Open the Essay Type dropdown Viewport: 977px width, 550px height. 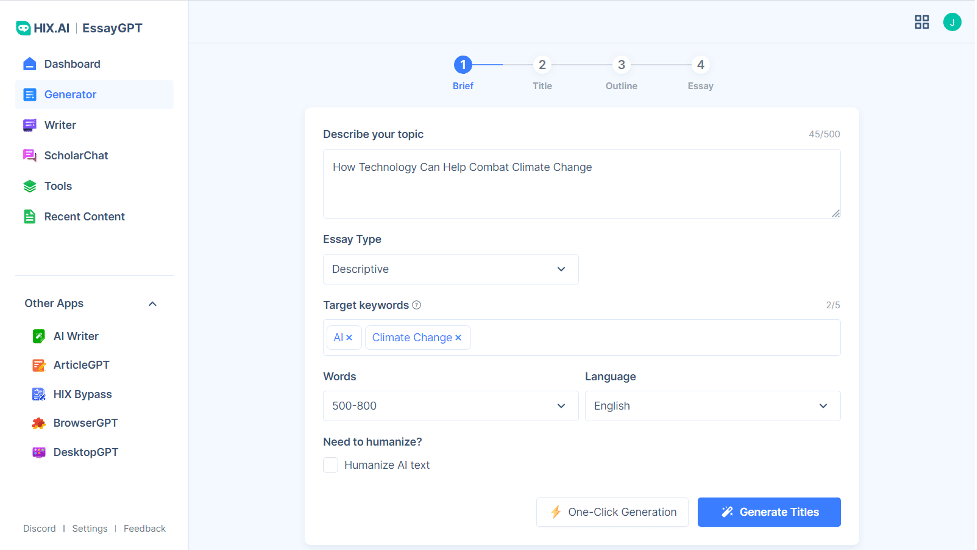click(450, 269)
